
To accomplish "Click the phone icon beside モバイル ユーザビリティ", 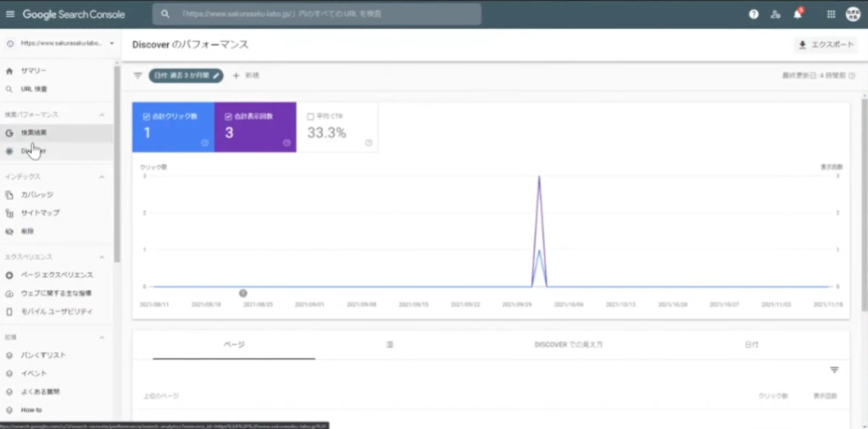I will pos(8,312).
